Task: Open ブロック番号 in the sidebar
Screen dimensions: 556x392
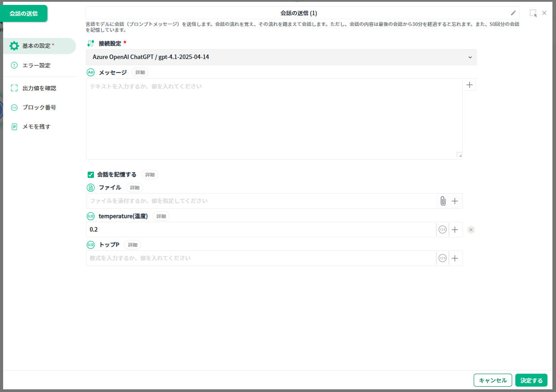Action: coord(39,107)
